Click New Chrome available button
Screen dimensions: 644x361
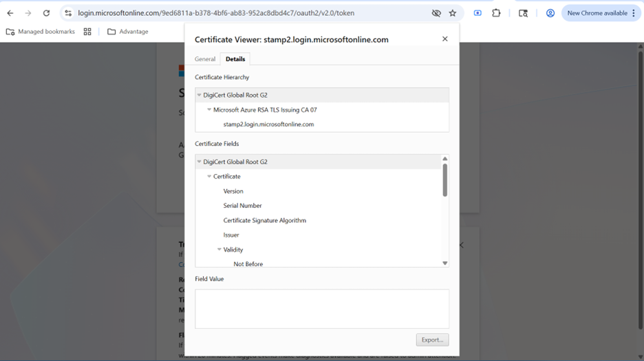[x=597, y=13]
